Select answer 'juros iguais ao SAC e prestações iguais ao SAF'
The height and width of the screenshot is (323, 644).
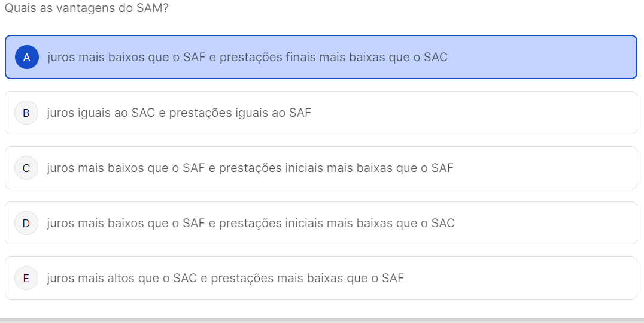[179, 113]
